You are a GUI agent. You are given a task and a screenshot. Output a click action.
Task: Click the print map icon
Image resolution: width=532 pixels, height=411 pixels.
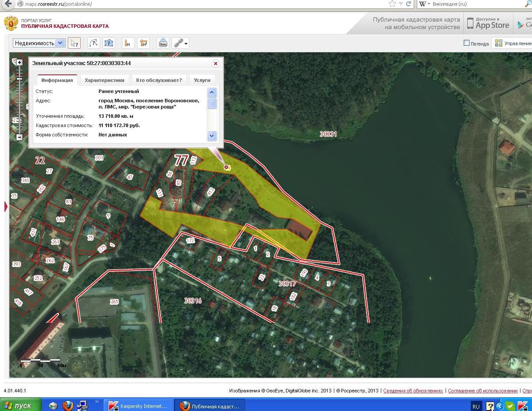[x=163, y=43]
